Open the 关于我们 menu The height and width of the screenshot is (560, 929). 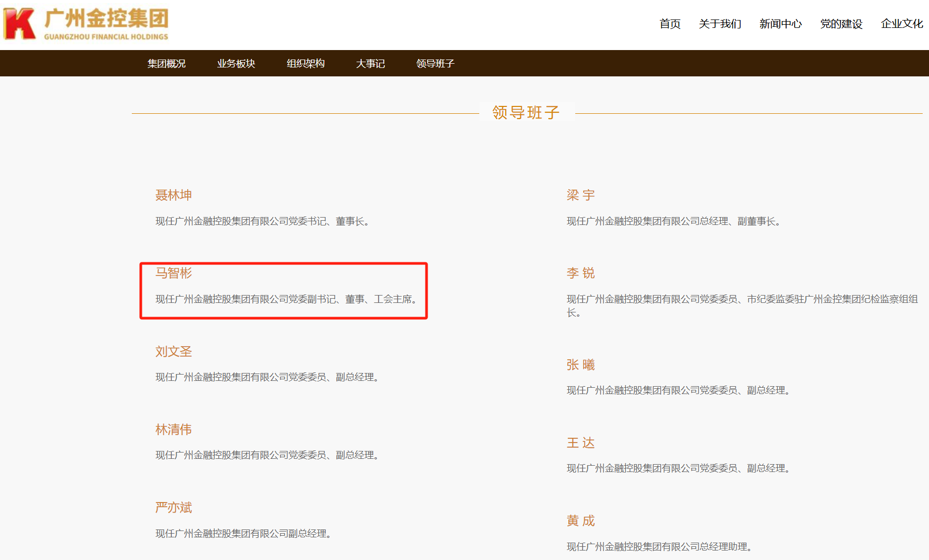[x=720, y=24]
